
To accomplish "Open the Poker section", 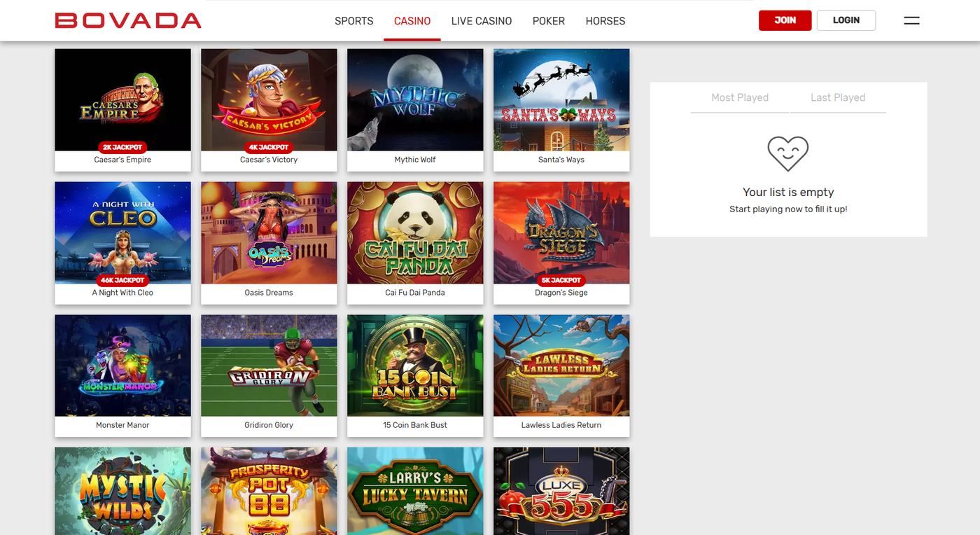I will (549, 21).
